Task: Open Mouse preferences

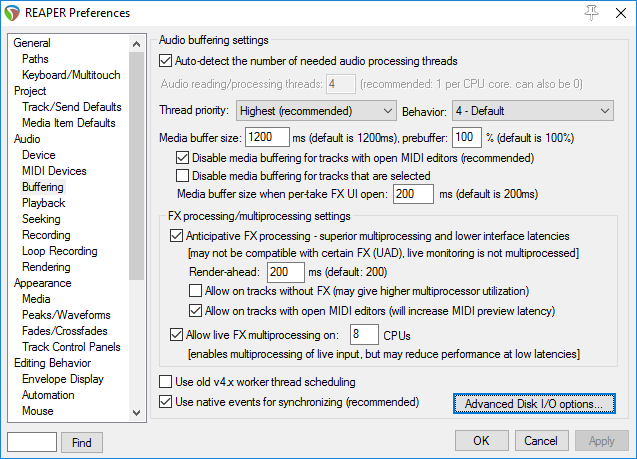Action: click(x=38, y=411)
